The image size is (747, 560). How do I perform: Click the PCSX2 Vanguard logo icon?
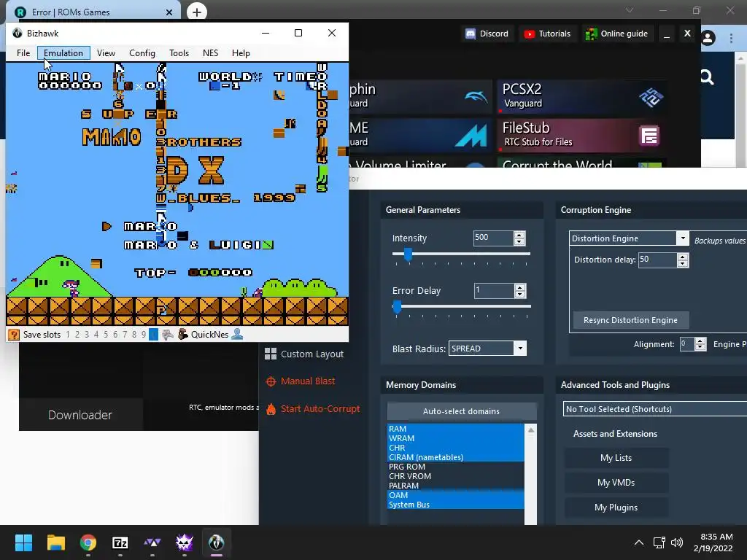pos(651,97)
